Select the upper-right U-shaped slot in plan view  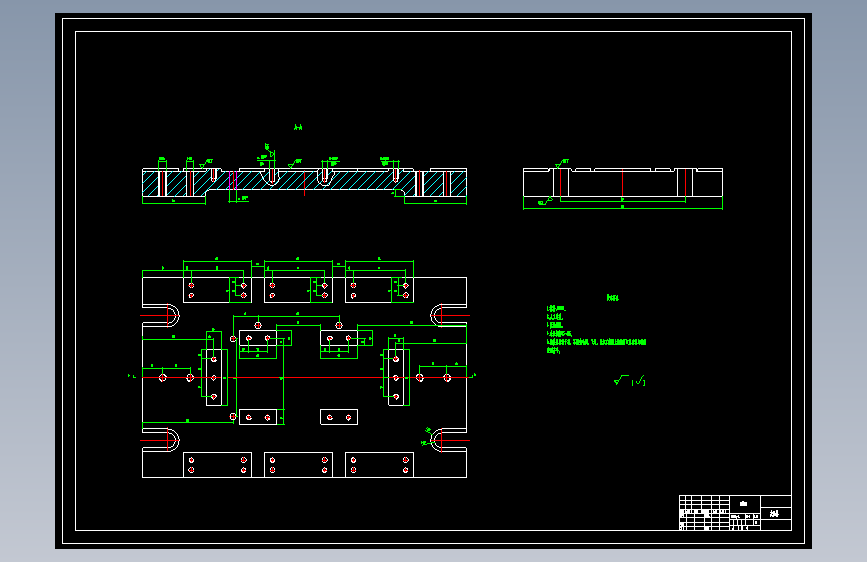[448, 316]
